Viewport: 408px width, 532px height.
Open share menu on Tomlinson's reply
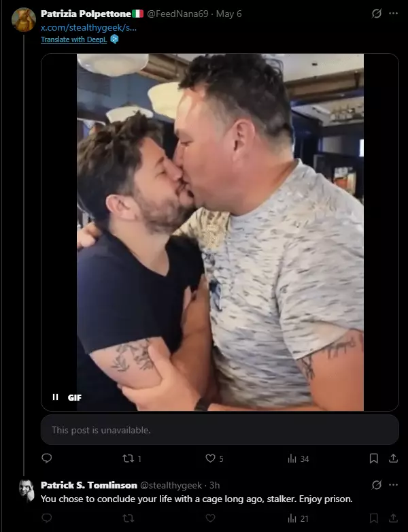(x=393, y=518)
